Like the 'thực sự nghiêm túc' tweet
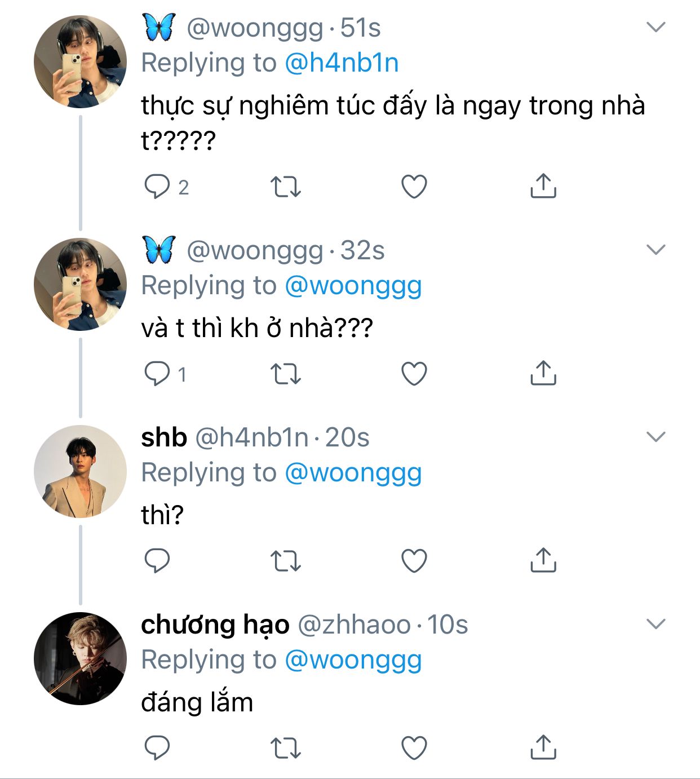 [414, 187]
